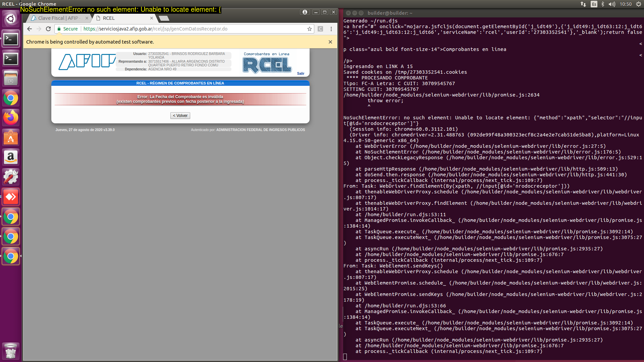
Task: Reload the RCEL page
Action: [48, 29]
